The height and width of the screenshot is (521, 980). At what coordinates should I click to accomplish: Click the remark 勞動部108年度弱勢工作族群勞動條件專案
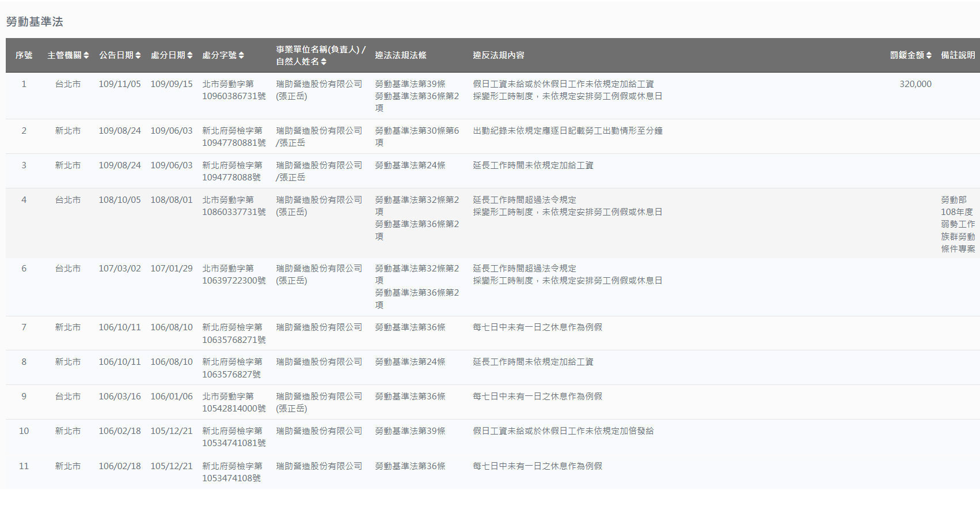tap(958, 224)
